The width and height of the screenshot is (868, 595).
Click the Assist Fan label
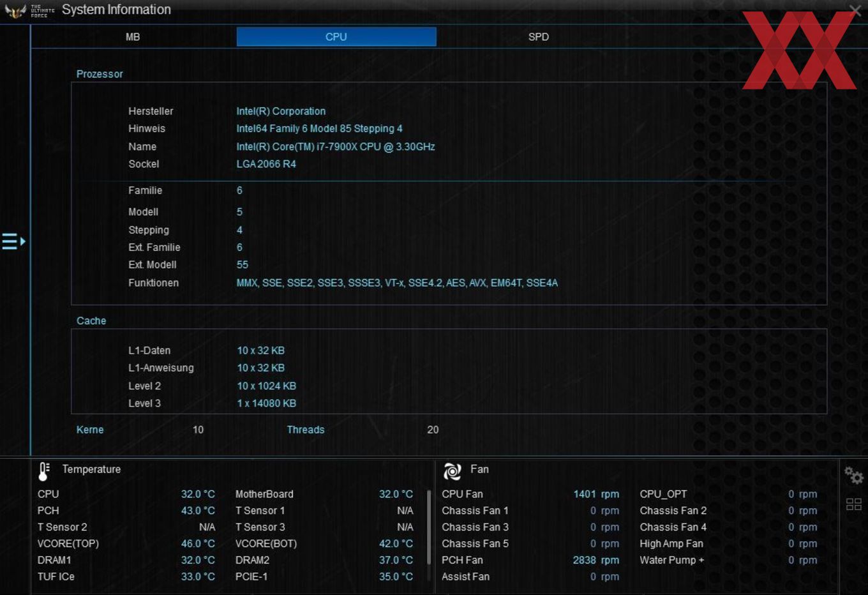pyautogui.click(x=466, y=576)
